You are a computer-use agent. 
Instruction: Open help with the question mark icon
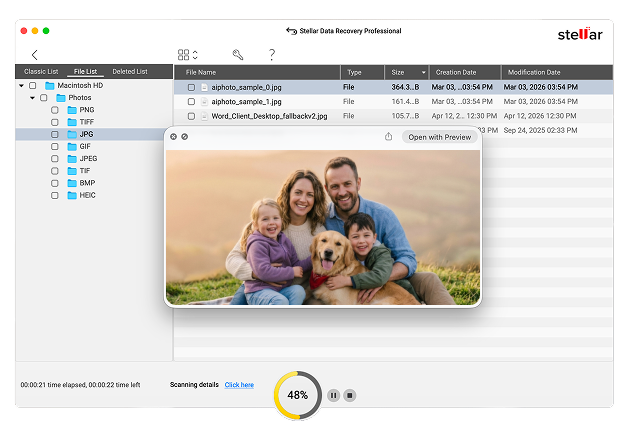pyautogui.click(x=272, y=55)
